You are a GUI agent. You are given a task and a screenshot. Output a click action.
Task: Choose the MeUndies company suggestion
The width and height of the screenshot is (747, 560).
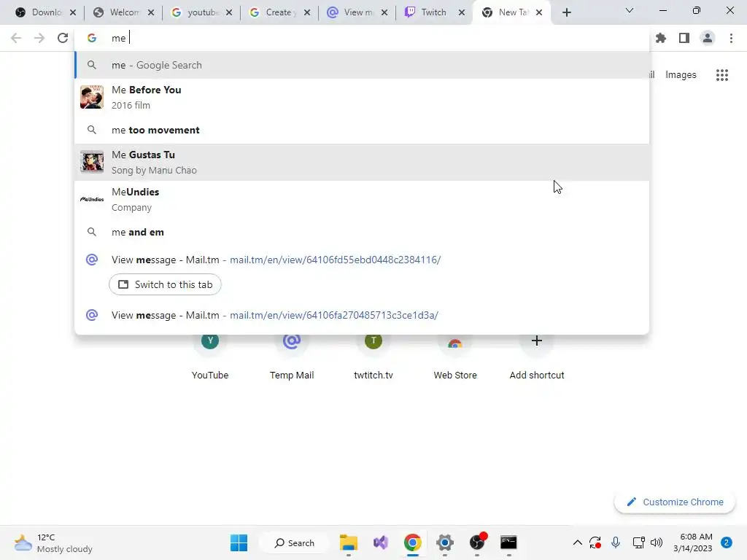(362, 200)
